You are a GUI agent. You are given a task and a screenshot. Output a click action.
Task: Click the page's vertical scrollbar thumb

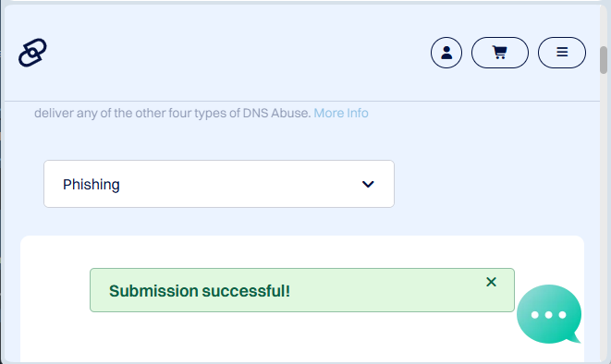pyautogui.click(x=604, y=60)
